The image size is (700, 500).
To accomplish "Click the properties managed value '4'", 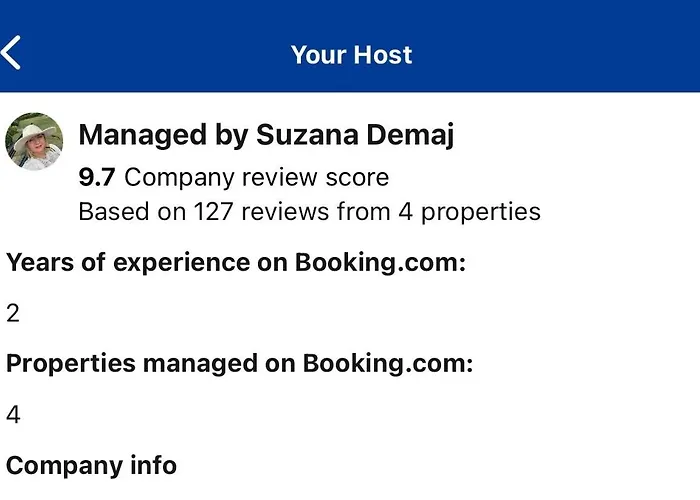I will [13, 415].
